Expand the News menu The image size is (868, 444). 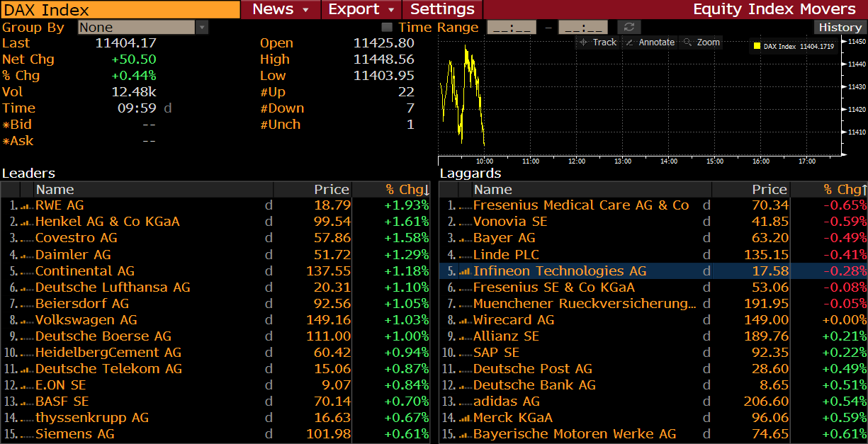point(281,9)
